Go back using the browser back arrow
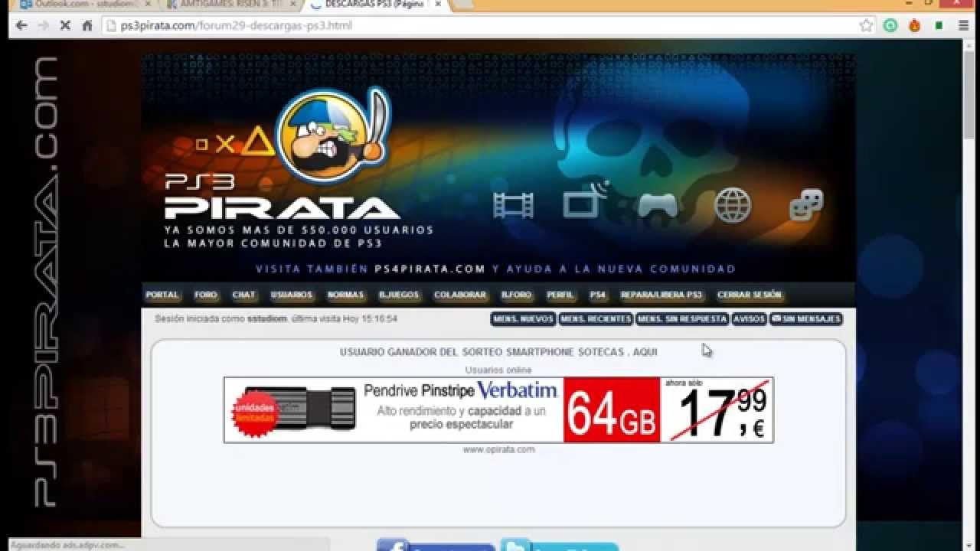 (21, 25)
